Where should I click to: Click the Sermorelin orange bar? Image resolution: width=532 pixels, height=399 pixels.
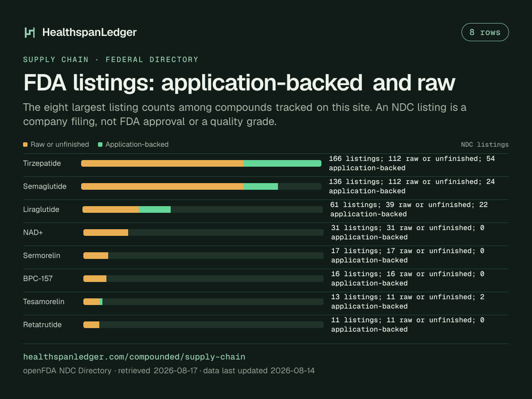pyautogui.click(x=96, y=255)
